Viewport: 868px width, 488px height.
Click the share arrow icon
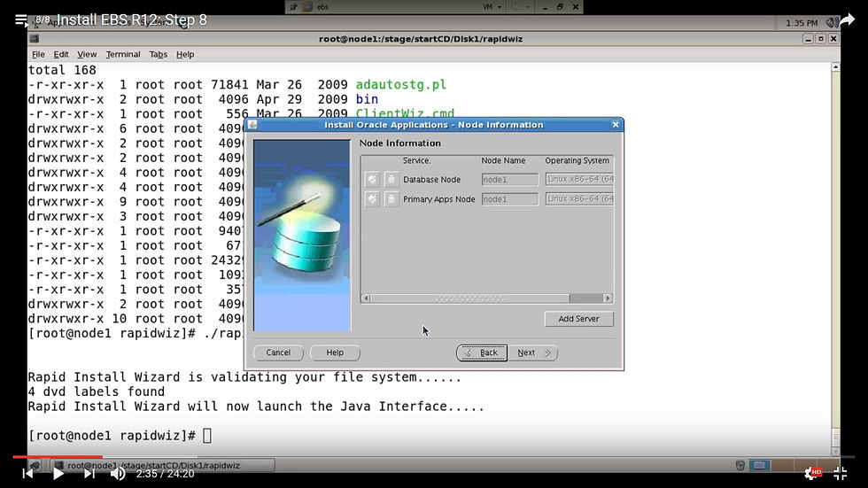tap(847, 20)
